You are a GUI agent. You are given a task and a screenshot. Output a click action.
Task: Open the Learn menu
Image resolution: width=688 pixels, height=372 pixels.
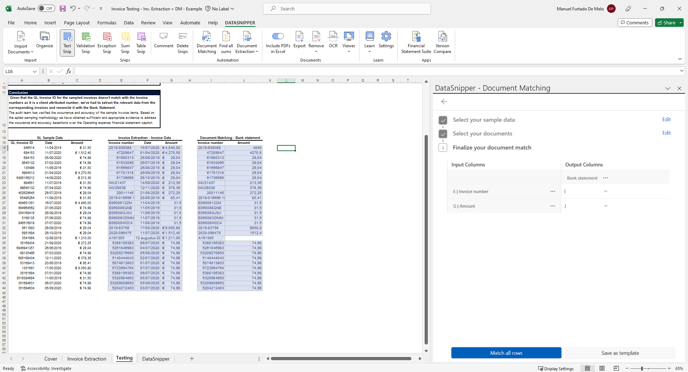click(x=369, y=42)
